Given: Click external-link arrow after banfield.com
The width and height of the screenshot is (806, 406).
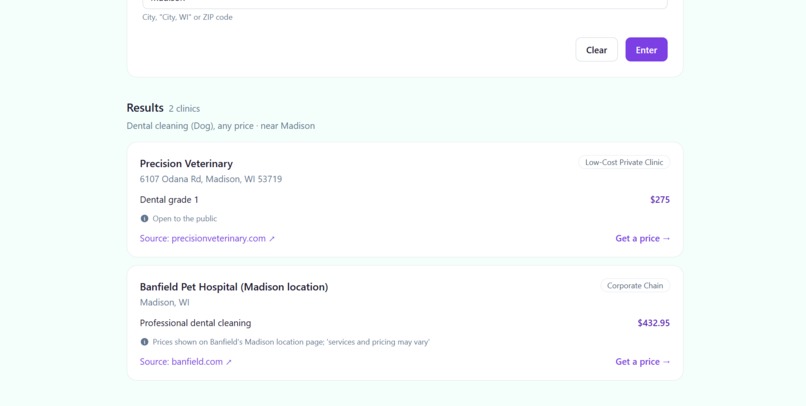Looking at the screenshot, I should tap(229, 362).
